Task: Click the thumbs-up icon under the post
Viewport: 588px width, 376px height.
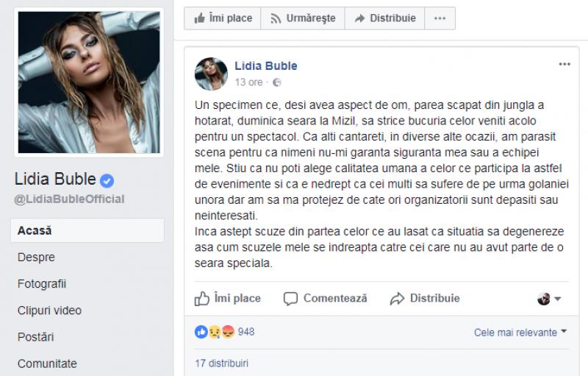Action: coord(201,299)
